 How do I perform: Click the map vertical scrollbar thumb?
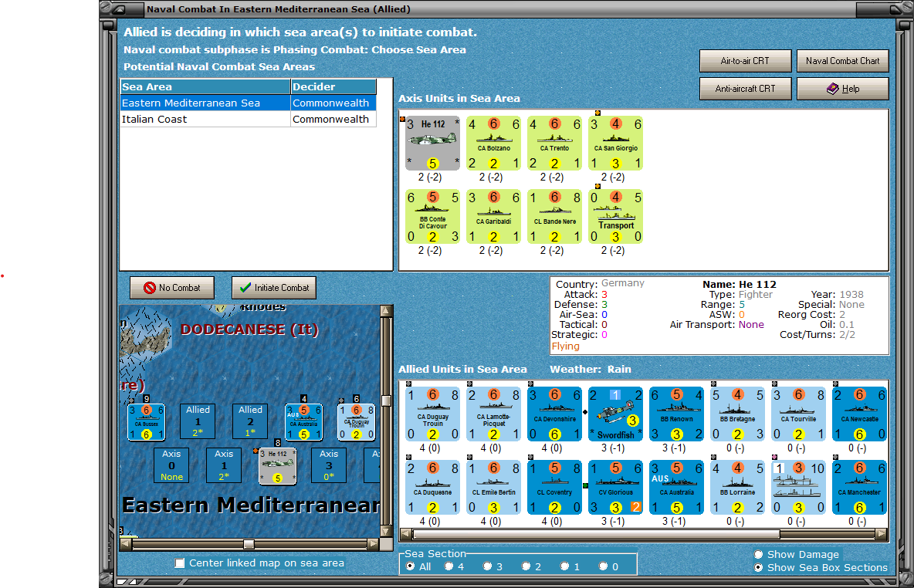point(386,400)
